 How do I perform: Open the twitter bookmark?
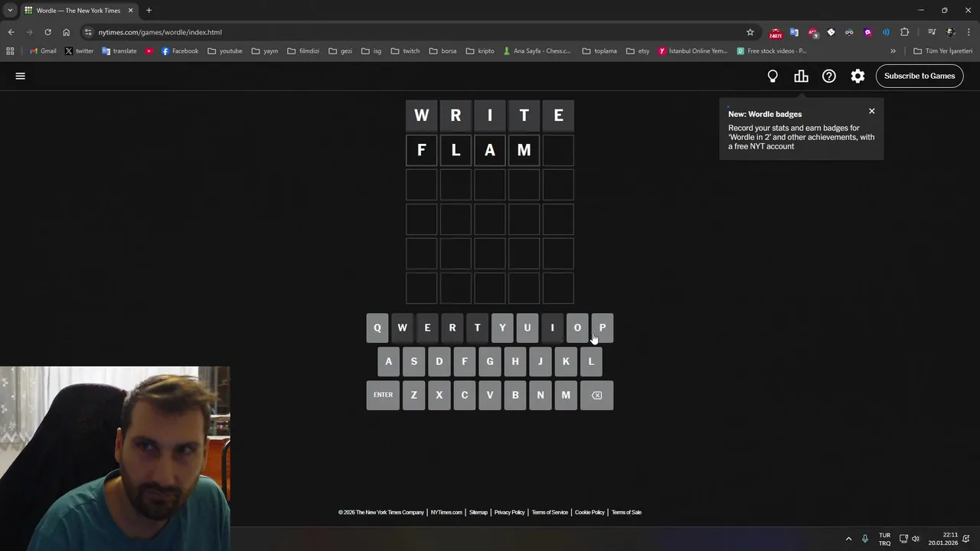point(79,51)
